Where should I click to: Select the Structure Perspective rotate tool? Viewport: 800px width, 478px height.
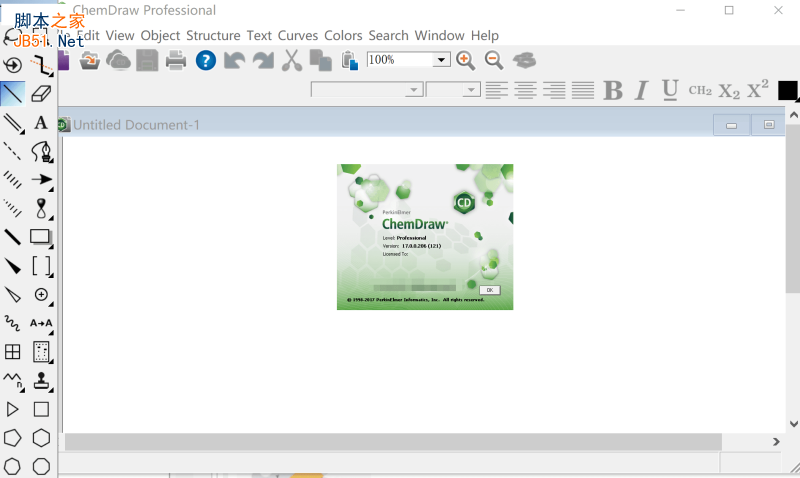click(12, 65)
